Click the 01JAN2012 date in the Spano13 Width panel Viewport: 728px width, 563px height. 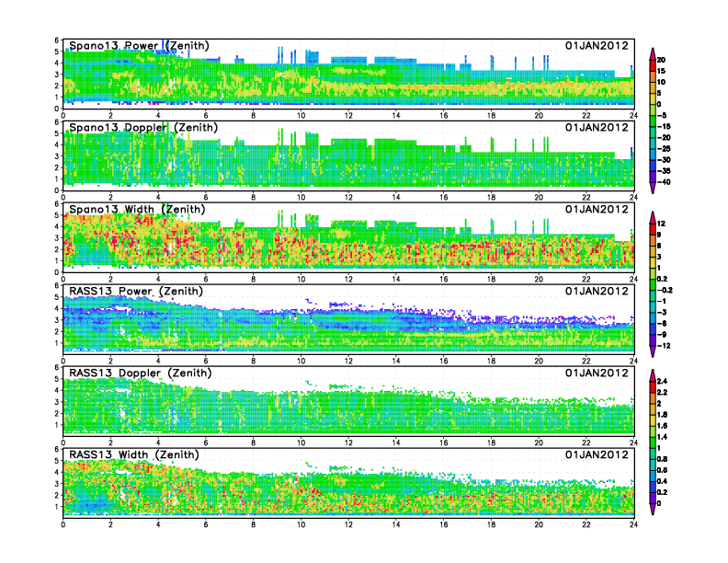pos(597,209)
